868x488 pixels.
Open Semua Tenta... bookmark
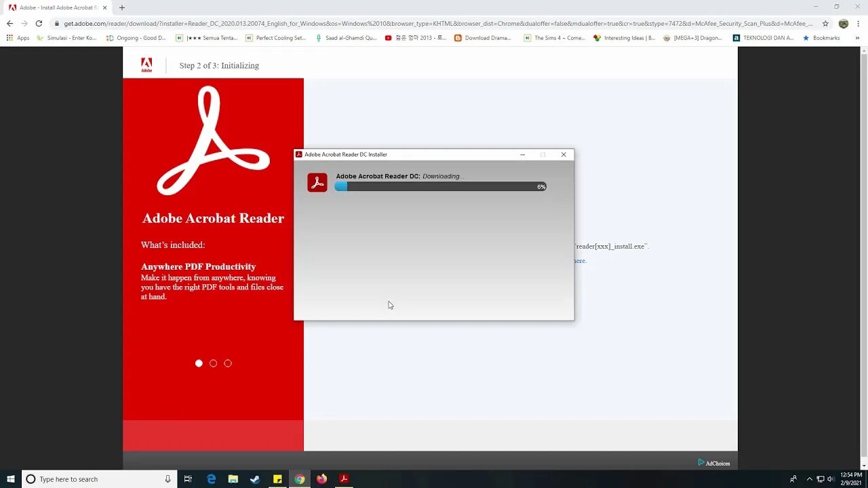[x=207, y=38]
